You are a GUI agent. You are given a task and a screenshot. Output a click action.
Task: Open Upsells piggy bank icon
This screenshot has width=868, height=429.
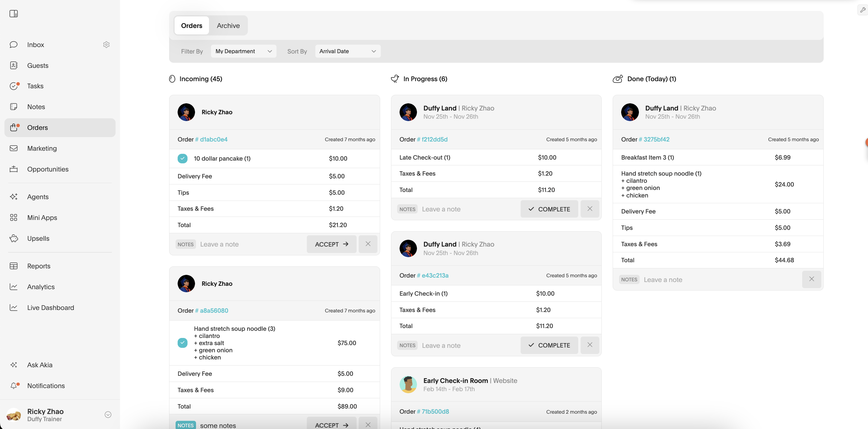14,238
